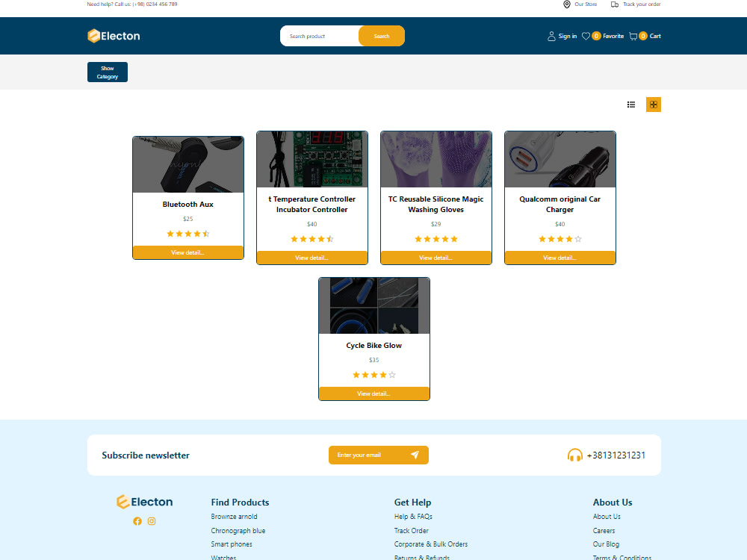The height and width of the screenshot is (560, 747).
Task: Click Cycle Bike Glow product image
Action: (374, 305)
